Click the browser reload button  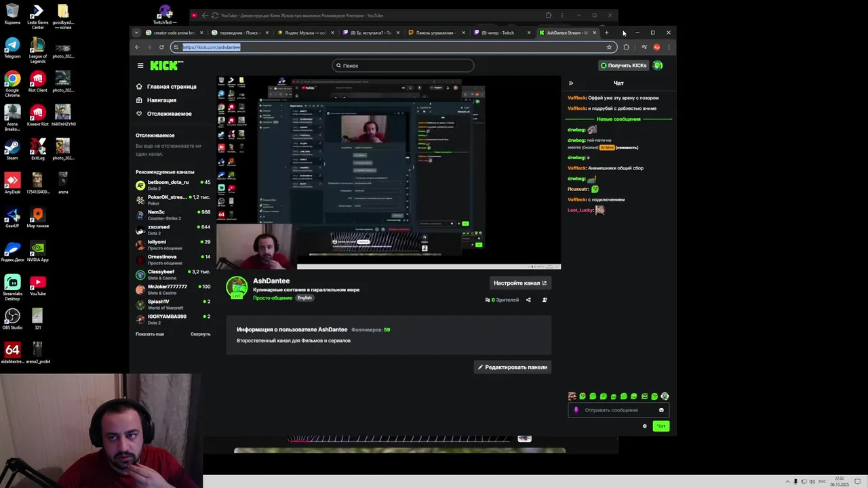click(161, 47)
